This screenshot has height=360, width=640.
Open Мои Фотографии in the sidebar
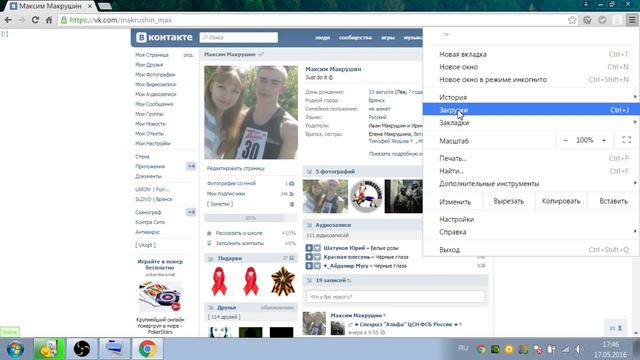click(155, 74)
